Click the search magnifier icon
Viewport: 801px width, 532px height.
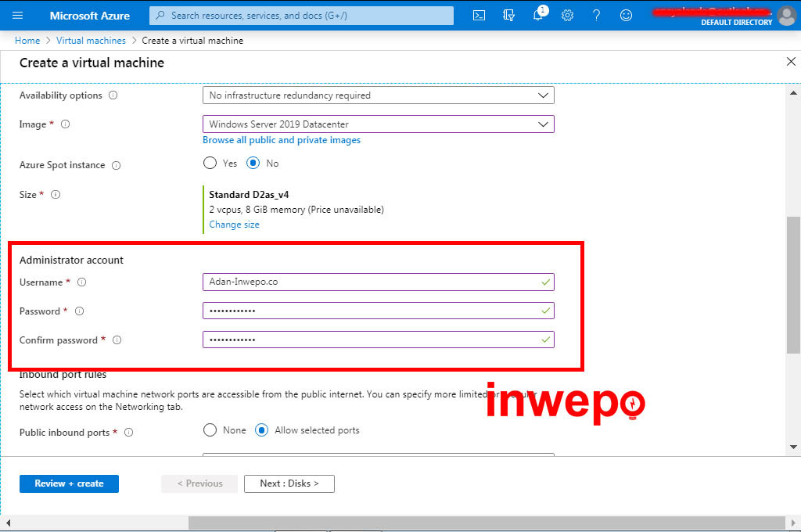click(160, 16)
